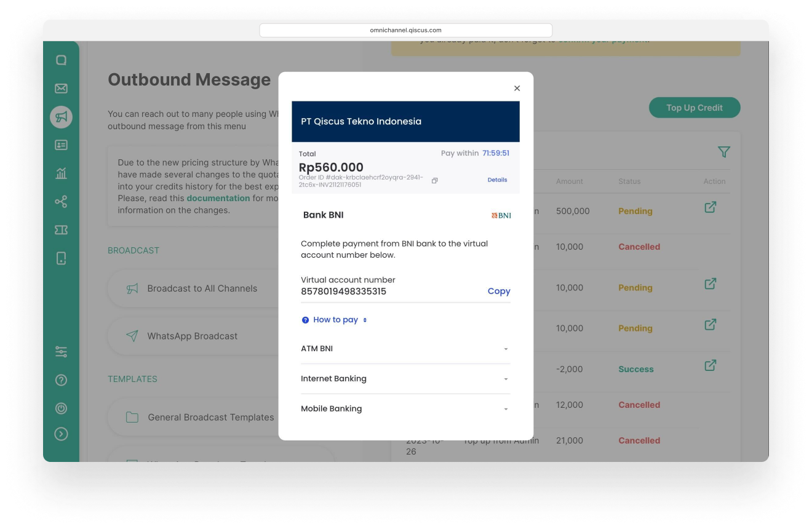Screen dimensions: 812x529
Task: Open General Broadcast Templates
Action: coord(210,417)
